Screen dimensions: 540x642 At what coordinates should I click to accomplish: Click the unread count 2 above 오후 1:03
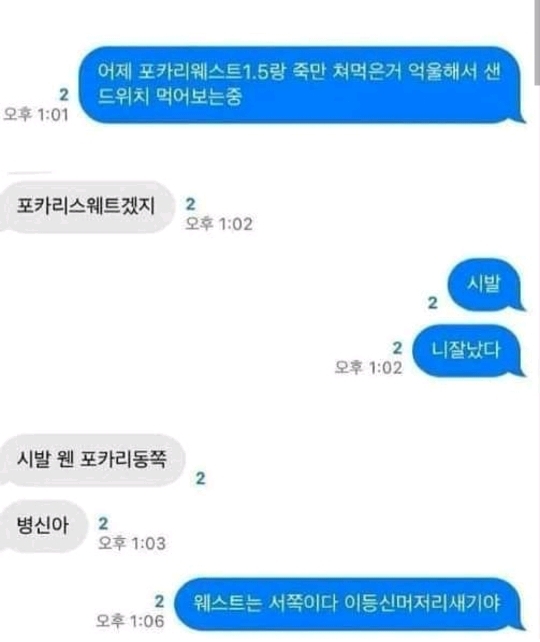pyautogui.click(x=103, y=524)
